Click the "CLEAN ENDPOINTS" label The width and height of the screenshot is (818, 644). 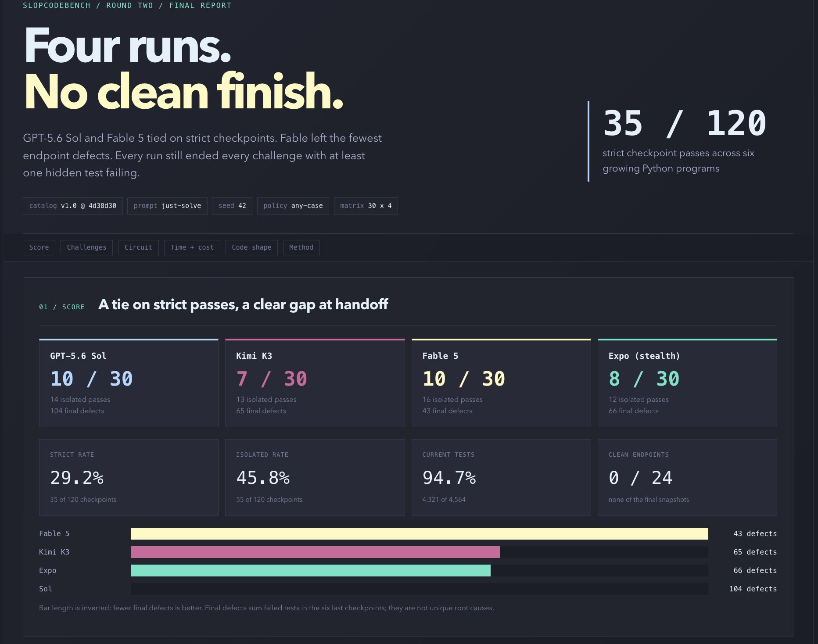point(639,454)
